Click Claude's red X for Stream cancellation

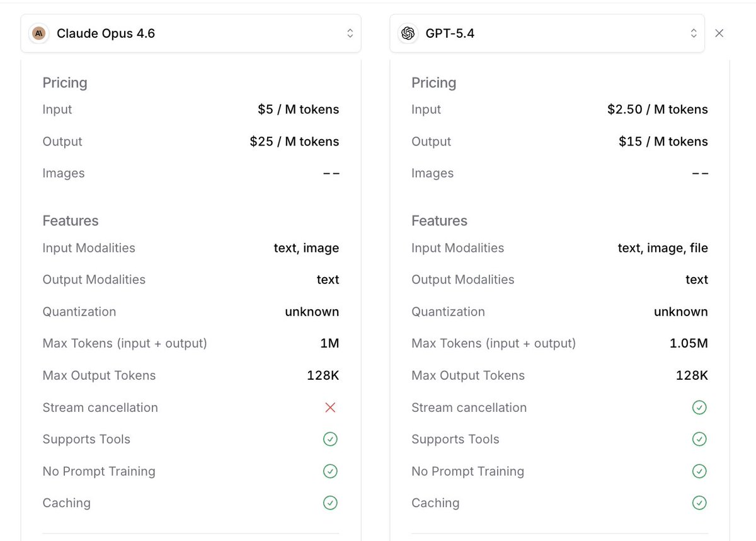[330, 407]
